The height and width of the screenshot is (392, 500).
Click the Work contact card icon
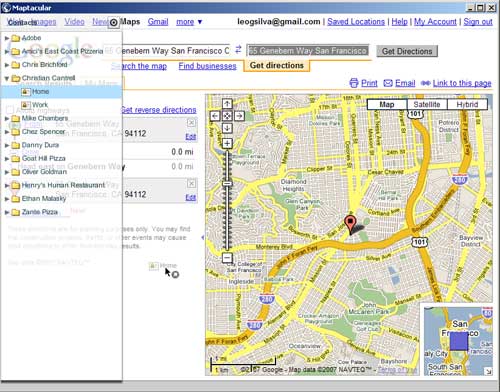click(x=26, y=105)
